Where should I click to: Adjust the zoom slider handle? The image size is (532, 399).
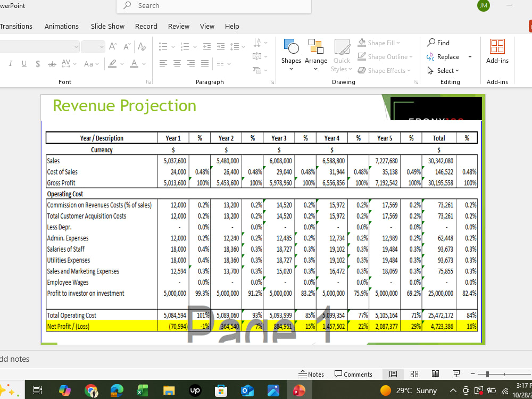pyautogui.click(x=487, y=374)
